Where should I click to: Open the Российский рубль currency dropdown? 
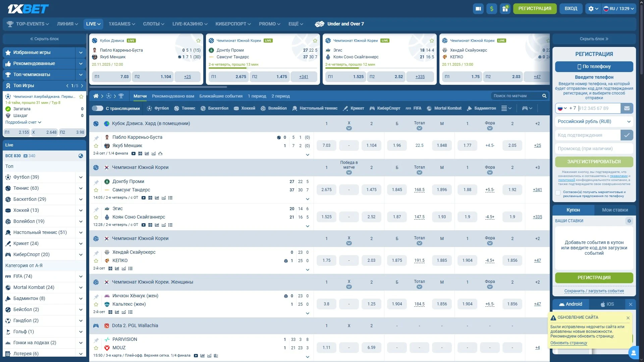(594, 122)
